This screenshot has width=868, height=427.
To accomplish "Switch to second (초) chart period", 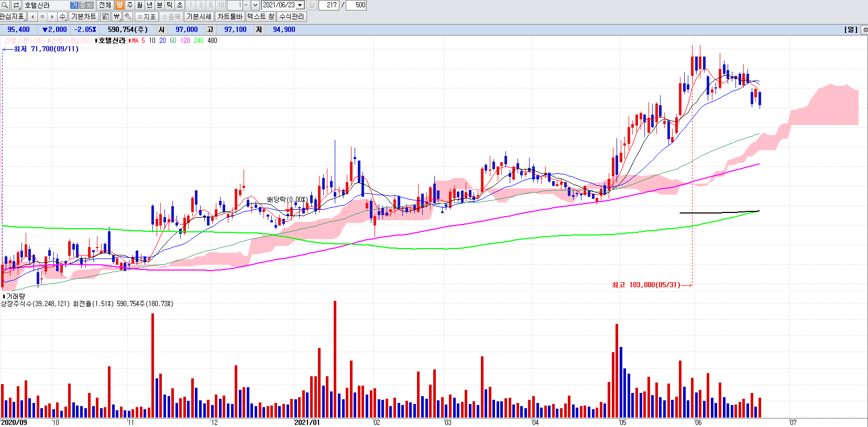I will (179, 5).
